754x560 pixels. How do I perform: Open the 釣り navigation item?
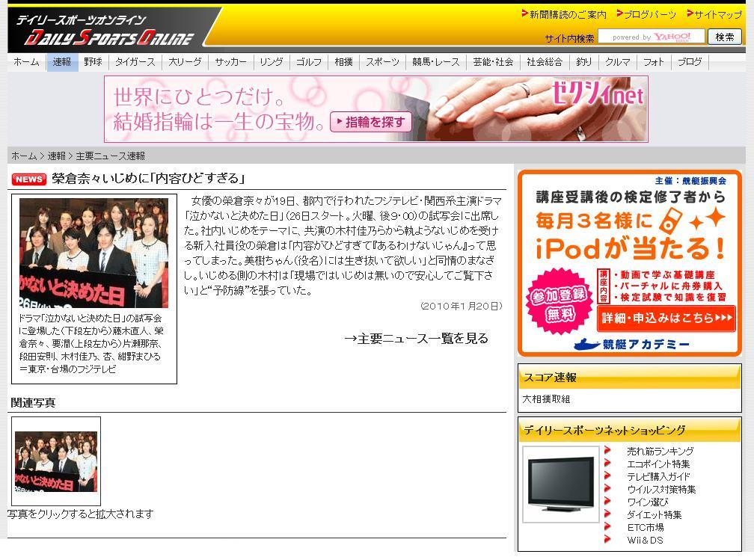pyautogui.click(x=584, y=62)
